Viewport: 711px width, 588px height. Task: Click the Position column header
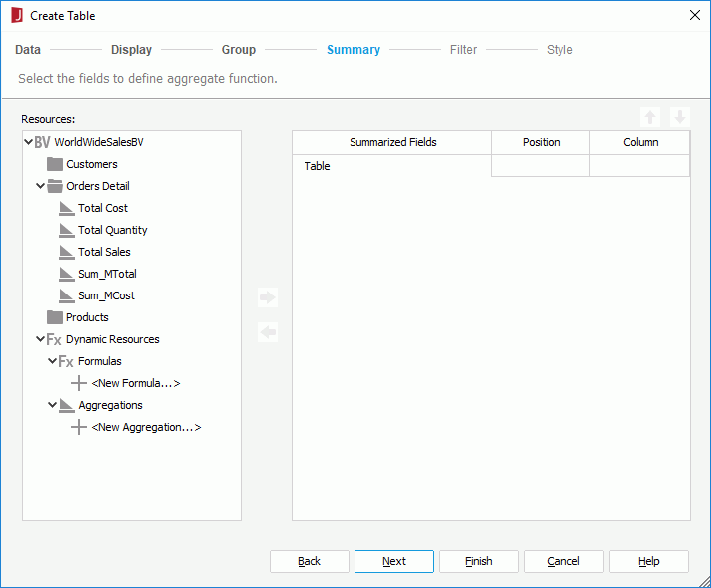click(x=541, y=143)
